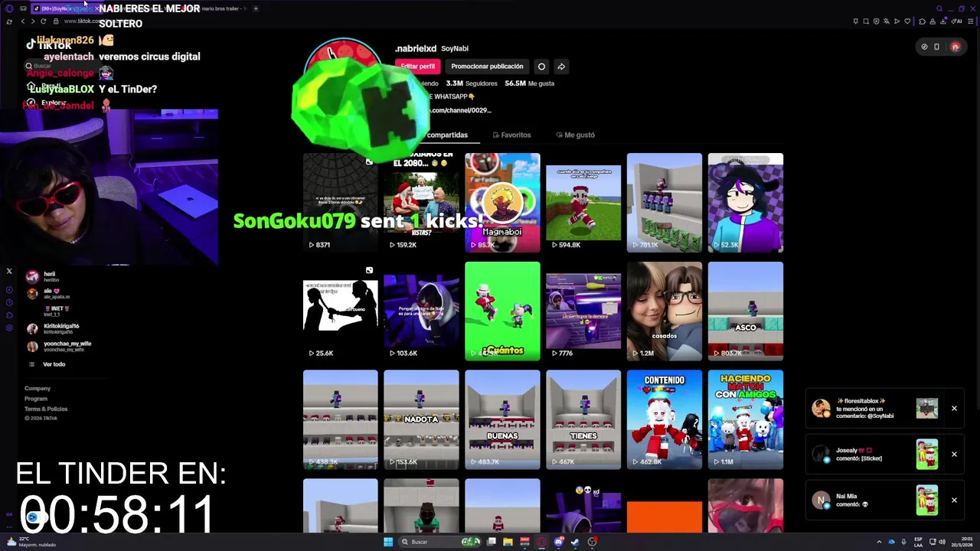Open the ASCO video thumbnail
Screen dimensions: 980x551
[746, 311]
